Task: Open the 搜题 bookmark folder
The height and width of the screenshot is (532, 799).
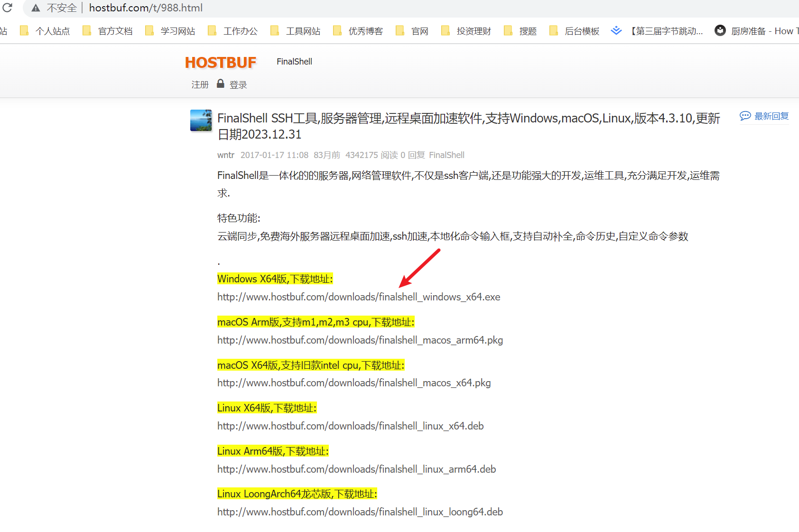Action: pos(520,31)
